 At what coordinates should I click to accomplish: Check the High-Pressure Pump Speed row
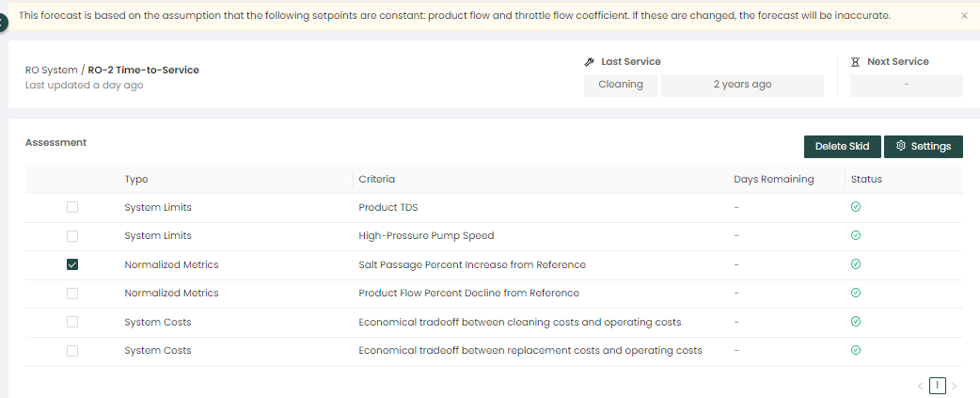(72, 235)
